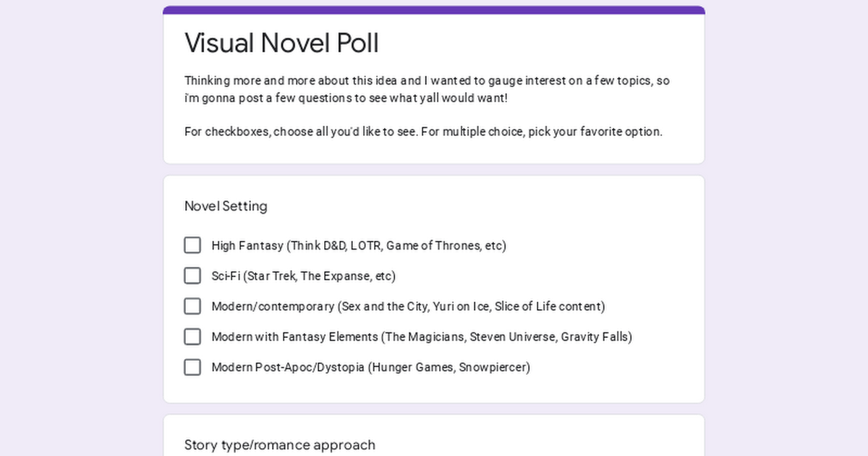This screenshot has width=868, height=456.
Task: Tick the Sci-Fi option checkbox
Action: (x=192, y=276)
